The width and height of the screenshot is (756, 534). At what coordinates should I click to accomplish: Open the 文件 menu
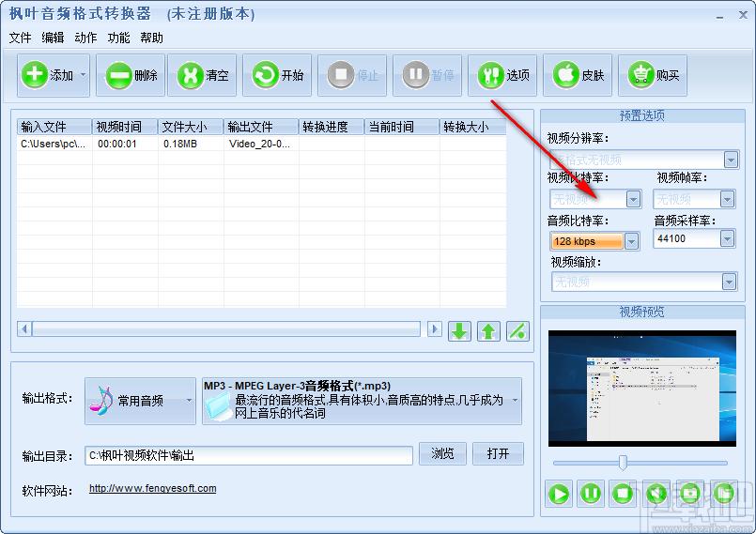(20, 38)
